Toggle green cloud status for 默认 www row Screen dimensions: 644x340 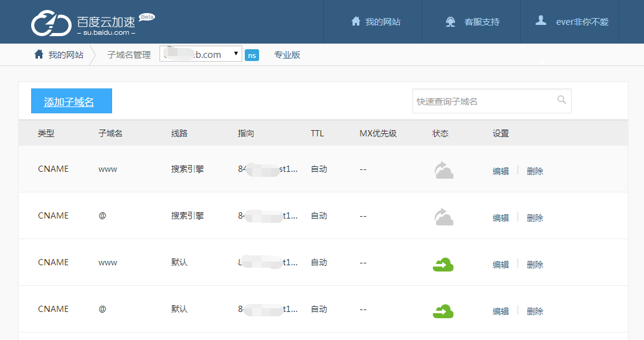[x=443, y=264]
